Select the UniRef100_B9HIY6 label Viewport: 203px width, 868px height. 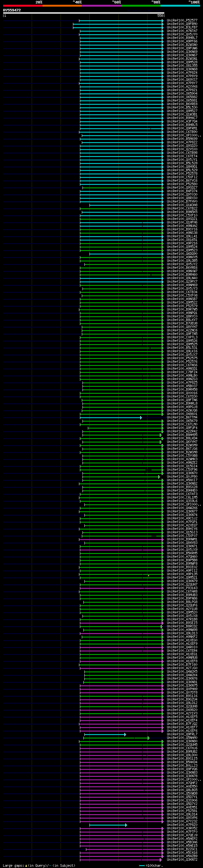pyautogui.click(x=182, y=529)
